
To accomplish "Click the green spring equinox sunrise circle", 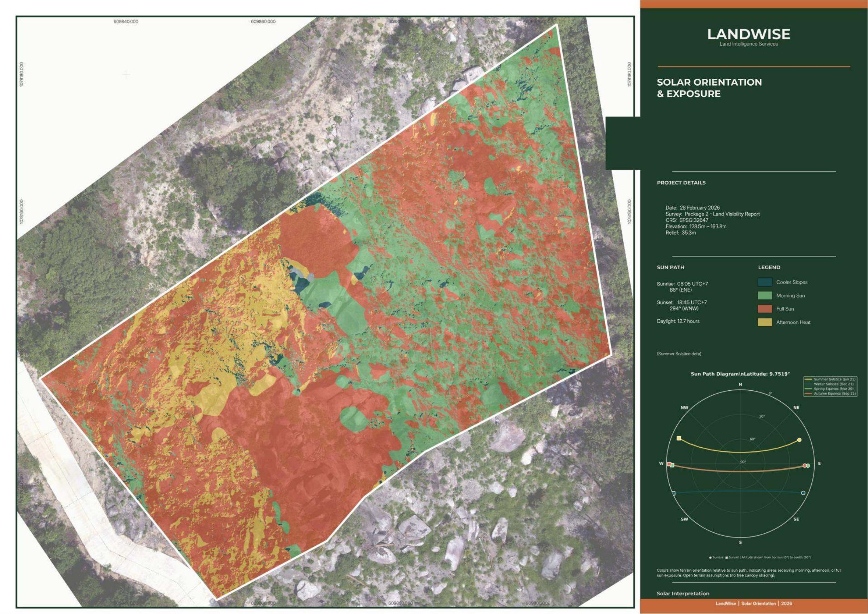I will (808, 465).
